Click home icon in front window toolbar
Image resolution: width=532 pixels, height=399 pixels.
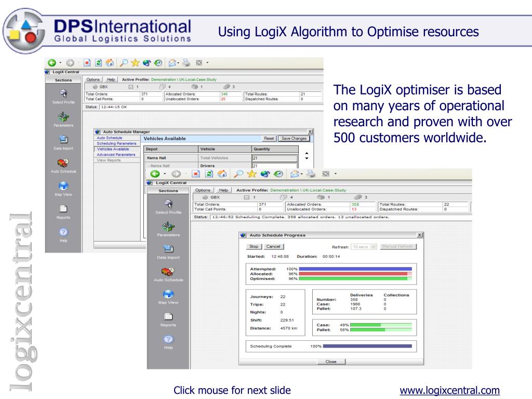tap(222, 174)
